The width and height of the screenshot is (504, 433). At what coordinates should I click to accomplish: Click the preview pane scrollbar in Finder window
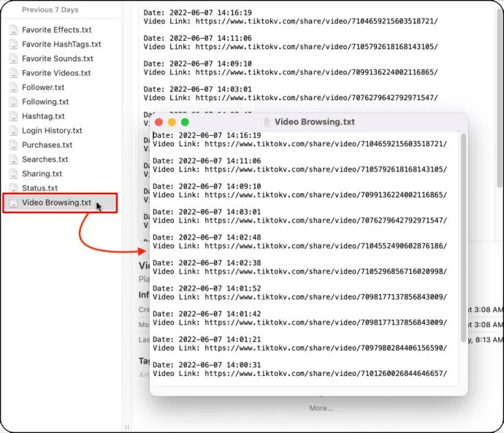(499, 98)
